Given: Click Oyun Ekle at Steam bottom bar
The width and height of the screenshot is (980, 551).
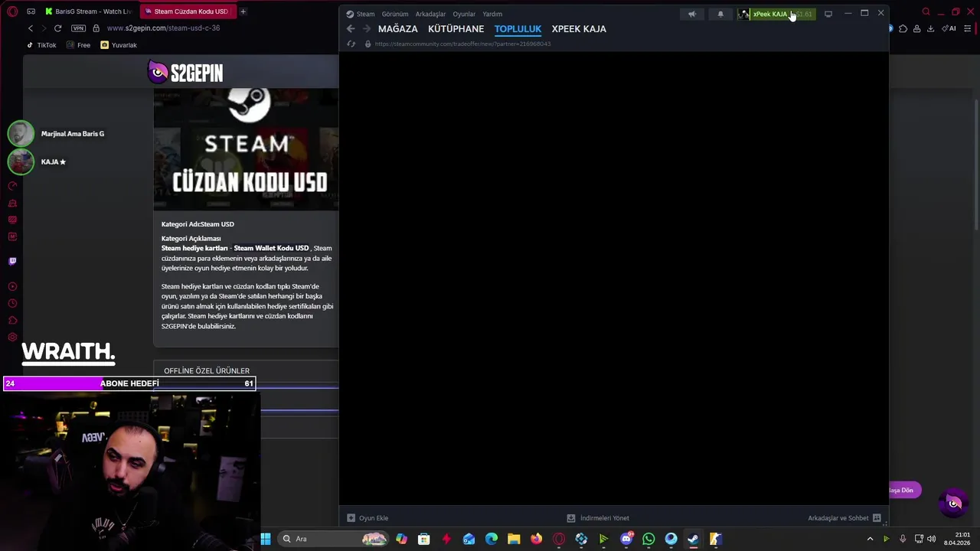Looking at the screenshot, I should point(367,518).
